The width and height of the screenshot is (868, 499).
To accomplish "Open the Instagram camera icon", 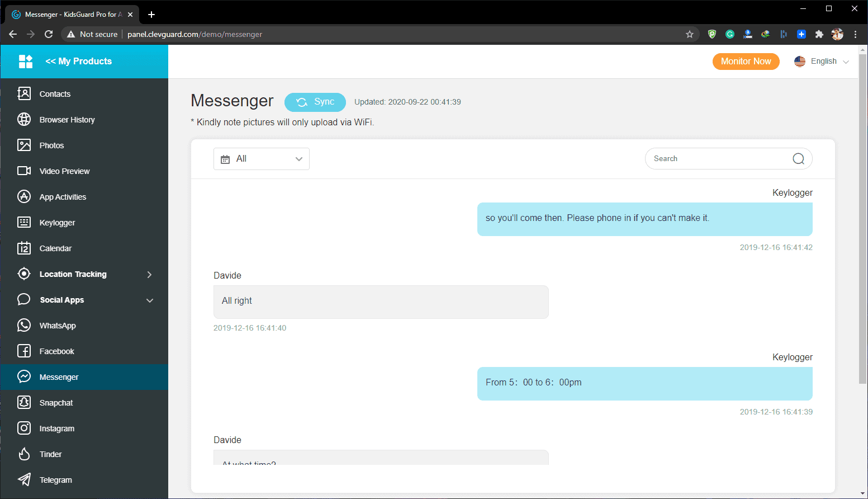I will [x=25, y=428].
